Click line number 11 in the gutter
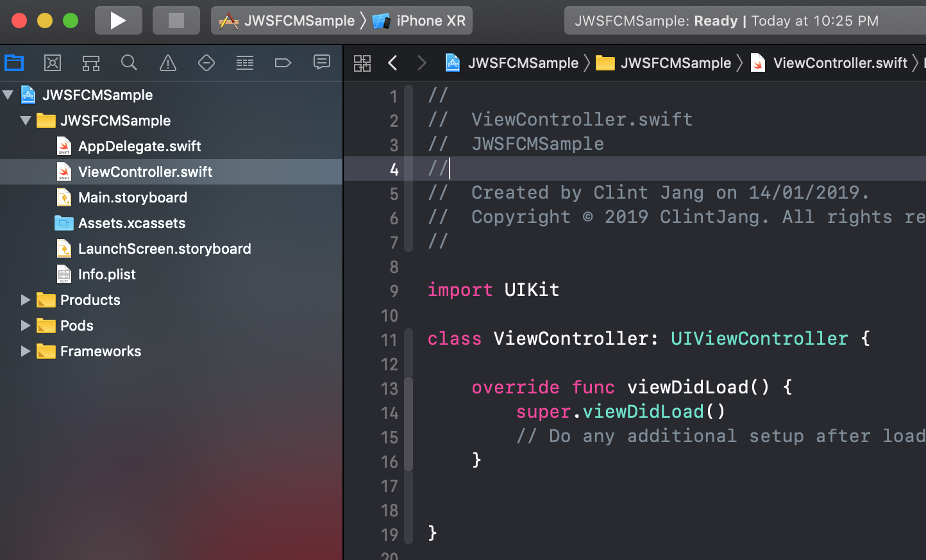926x560 pixels. [x=389, y=340]
